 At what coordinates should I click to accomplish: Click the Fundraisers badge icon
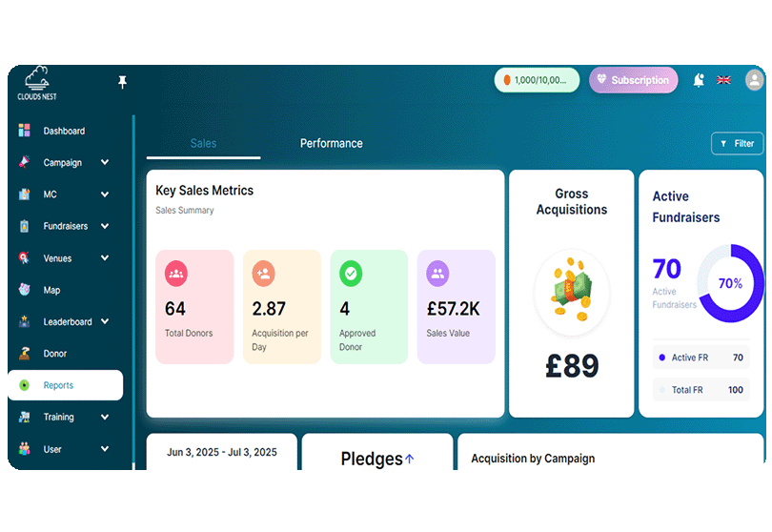pos(24,226)
